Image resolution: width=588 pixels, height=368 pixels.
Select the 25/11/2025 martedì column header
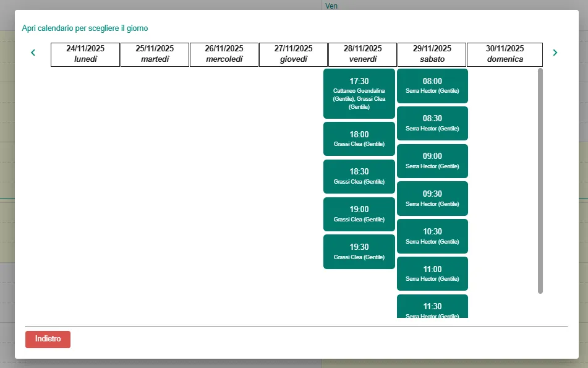155,54
